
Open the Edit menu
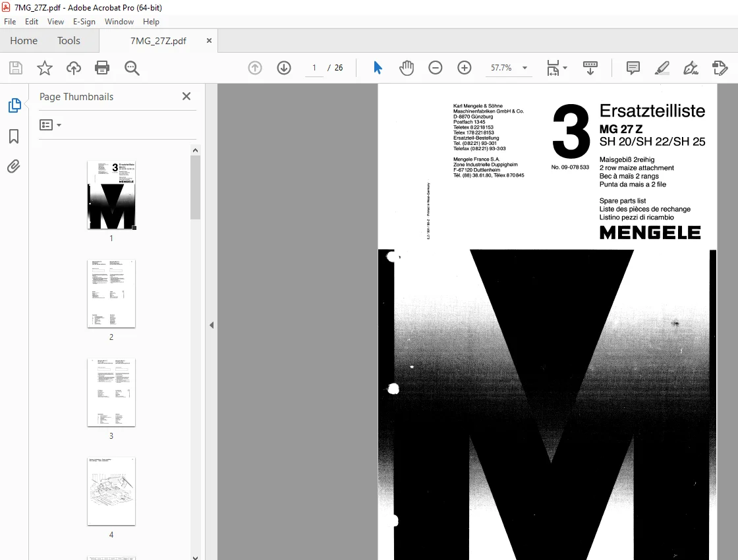click(32, 22)
